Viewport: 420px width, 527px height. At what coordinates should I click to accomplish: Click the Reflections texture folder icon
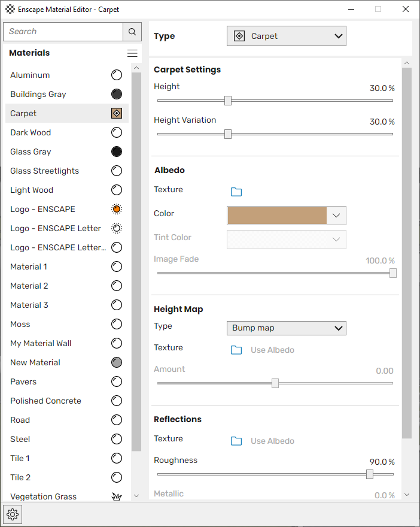tap(236, 441)
